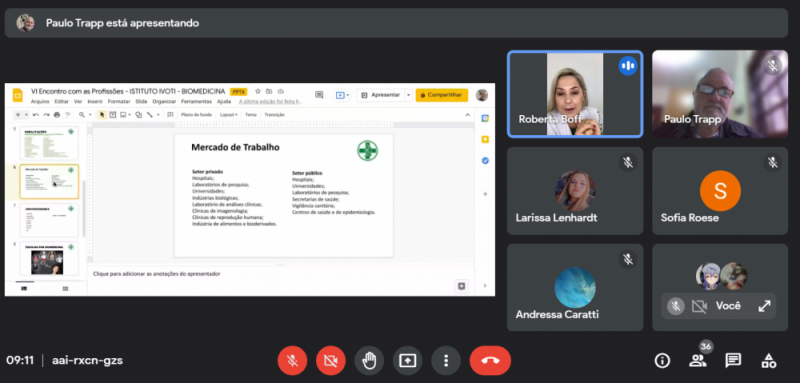This screenshot has height=383, width=800.
Task: Open the Activities panel
Action: (768, 361)
